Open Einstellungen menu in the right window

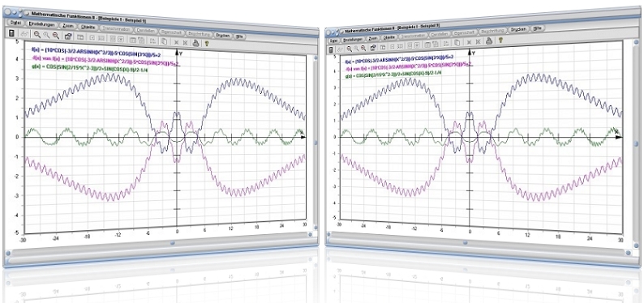coord(353,40)
